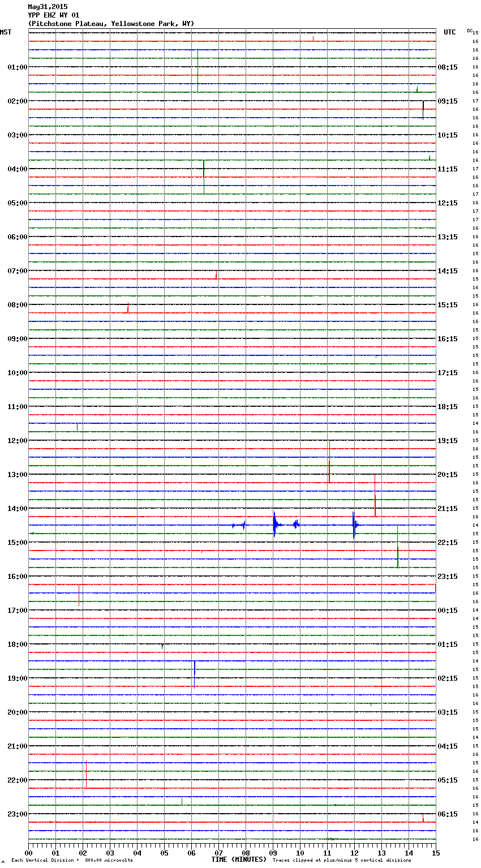Click the red spike near the 22:00 trace
Image resolution: width=481 pixels, height=868 pixels.
86,774
